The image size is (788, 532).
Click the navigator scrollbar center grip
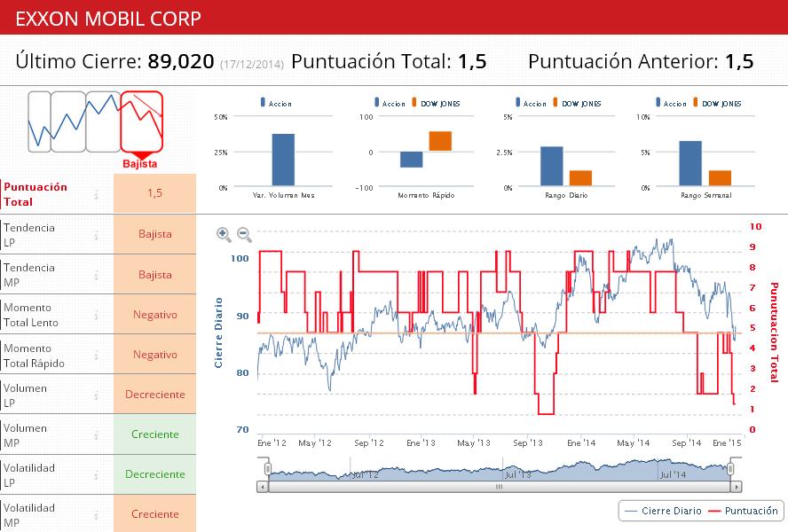coord(499,487)
